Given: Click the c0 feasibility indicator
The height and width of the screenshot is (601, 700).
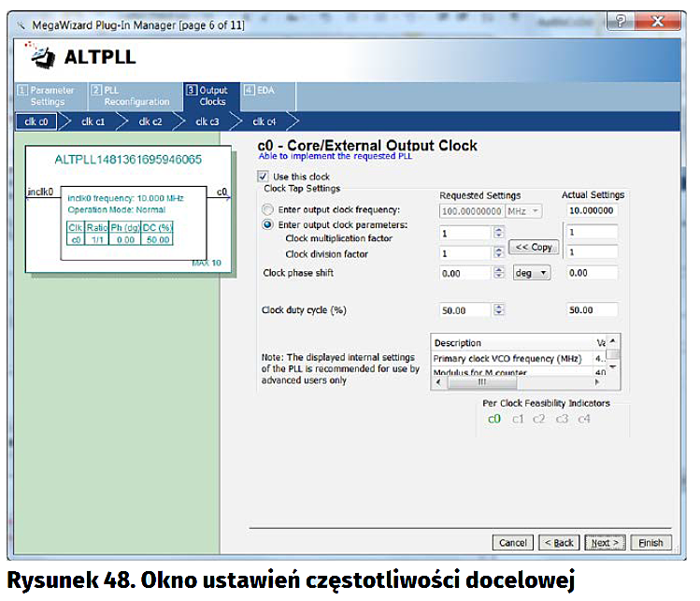Looking at the screenshot, I should 494,418.
